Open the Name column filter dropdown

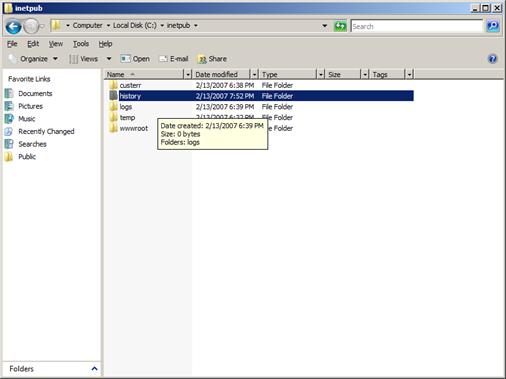(188, 74)
